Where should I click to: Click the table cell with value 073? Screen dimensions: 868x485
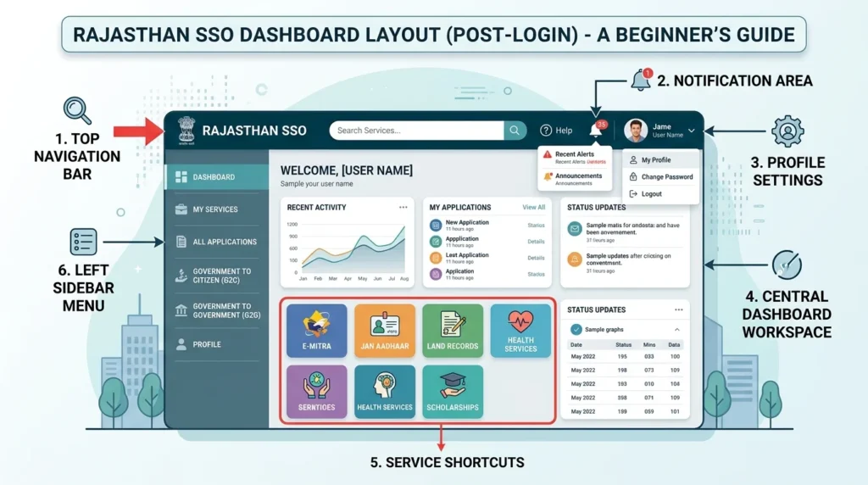coord(648,371)
